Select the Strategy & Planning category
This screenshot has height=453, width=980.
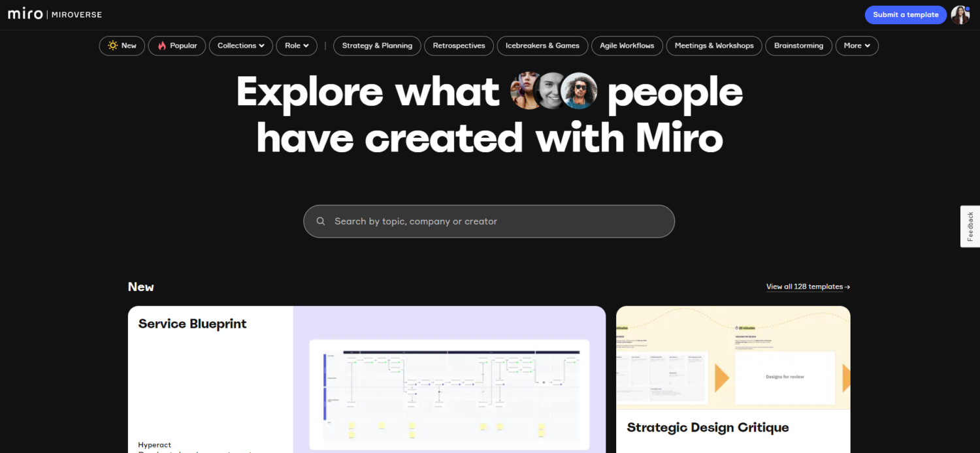377,46
